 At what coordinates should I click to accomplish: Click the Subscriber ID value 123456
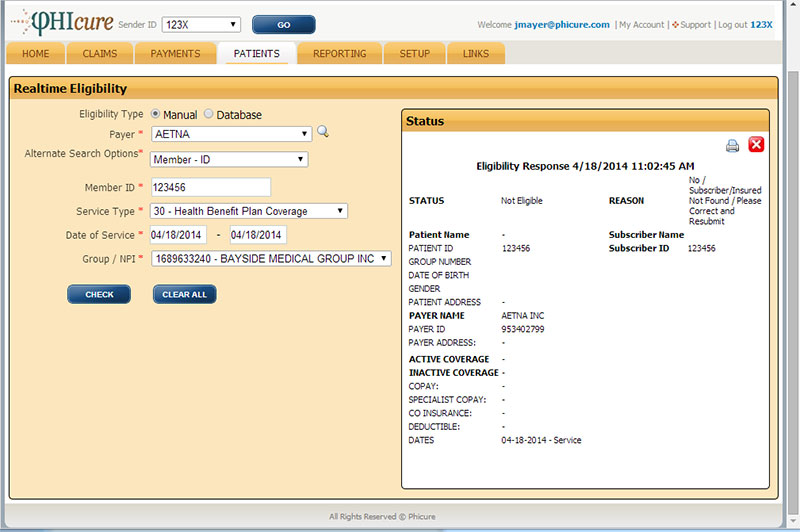click(702, 248)
